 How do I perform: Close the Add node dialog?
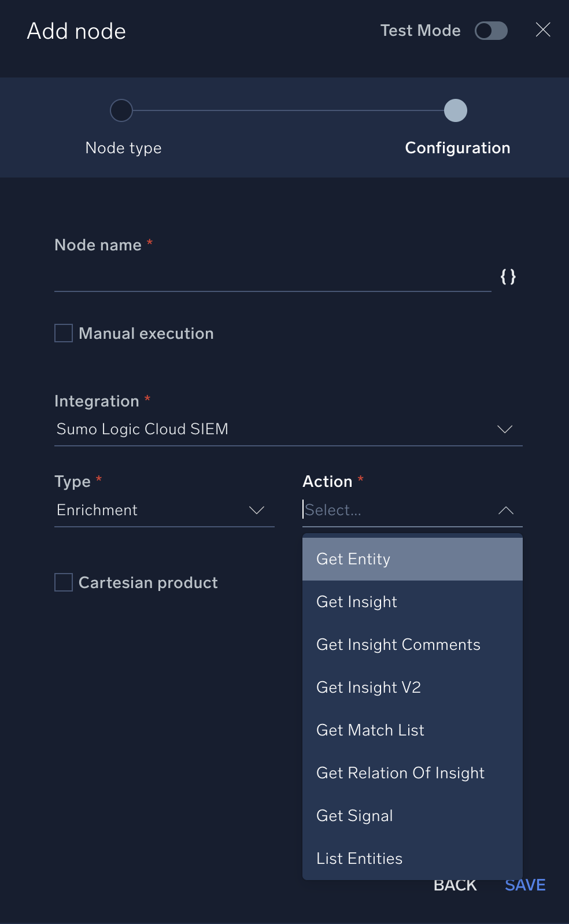542,30
